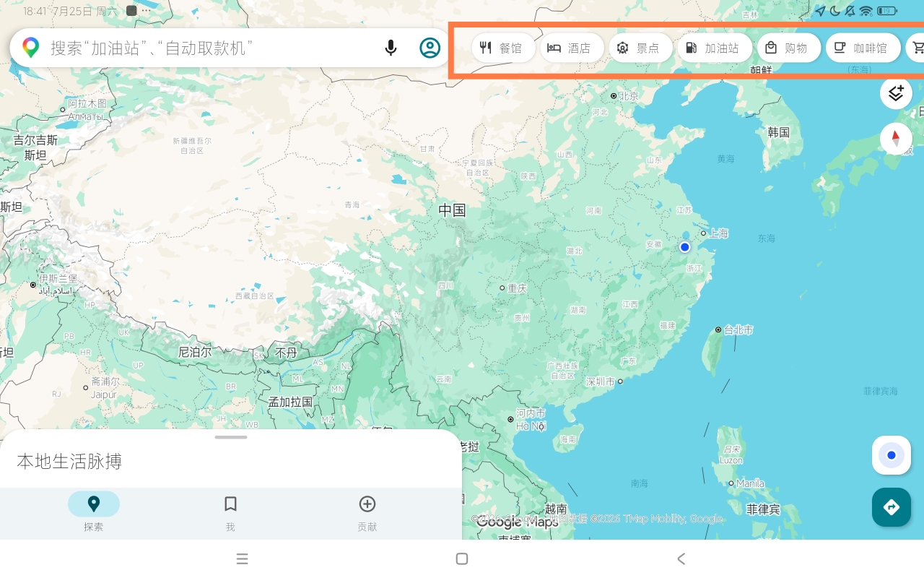Select the 景点 attractions chip

(640, 48)
